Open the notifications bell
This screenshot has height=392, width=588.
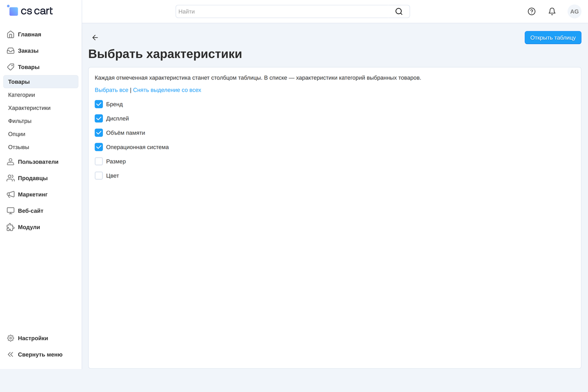click(552, 11)
